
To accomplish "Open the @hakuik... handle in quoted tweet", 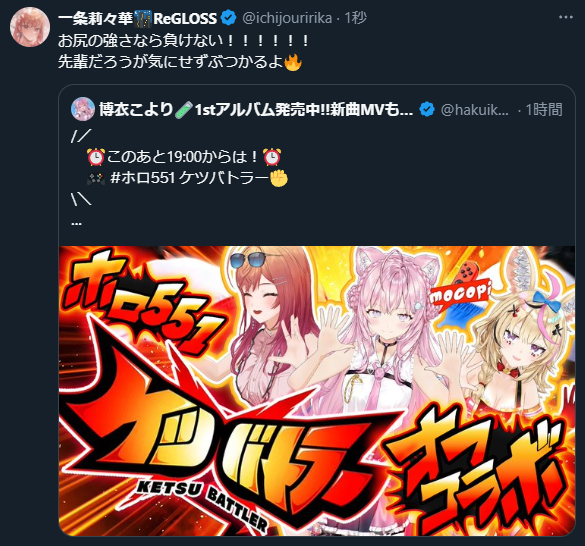I will point(475,110).
